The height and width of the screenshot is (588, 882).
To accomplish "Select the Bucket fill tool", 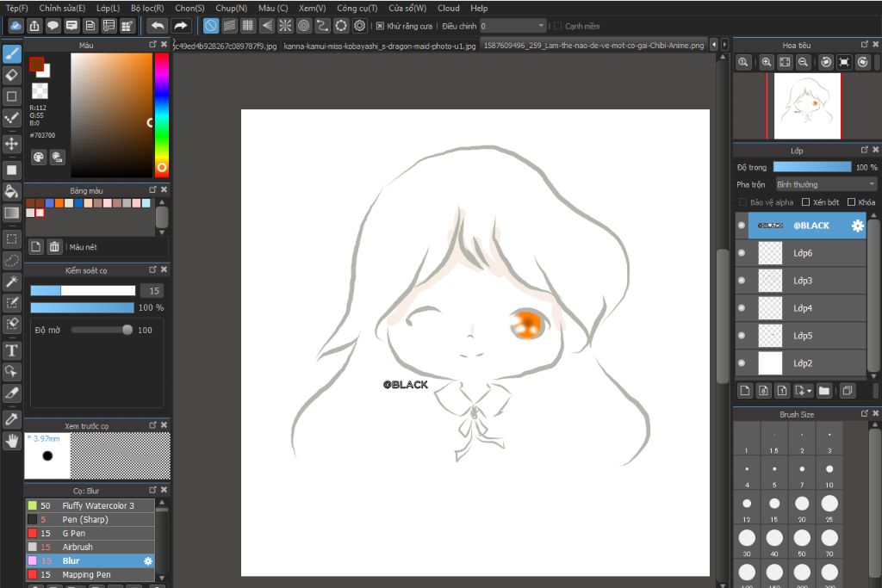I will (x=12, y=191).
